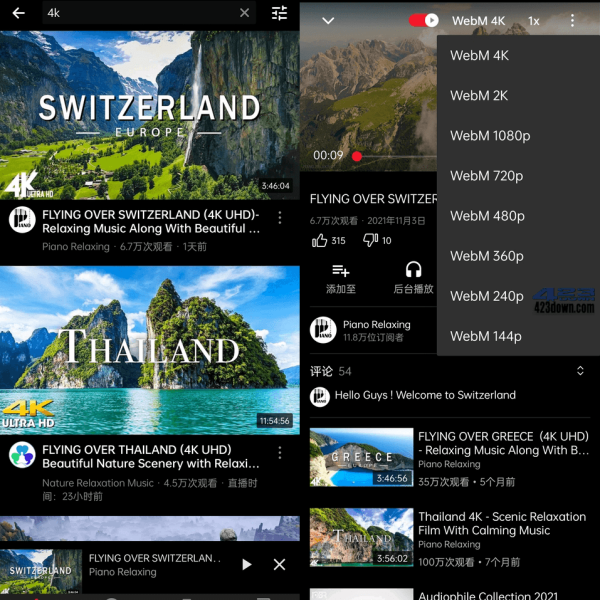Select WebM 1080p quality option
The width and height of the screenshot is (600, 600).
(518, 136)
